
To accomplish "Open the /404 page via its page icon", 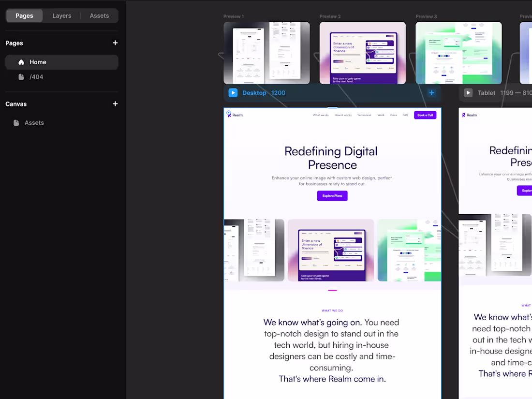I will point(21,76).
